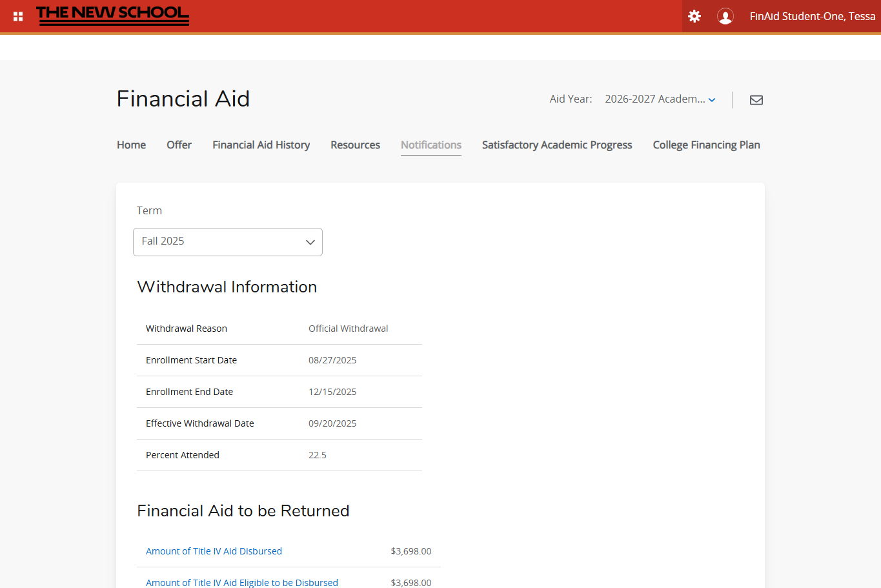Click Amount of Title IV Aid Disbursed link

click(214, 551)
